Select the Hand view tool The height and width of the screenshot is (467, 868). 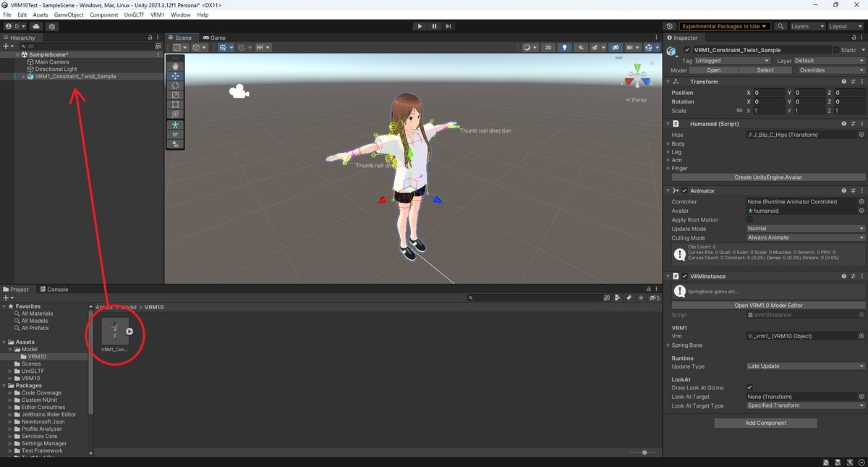click(175, 66)
